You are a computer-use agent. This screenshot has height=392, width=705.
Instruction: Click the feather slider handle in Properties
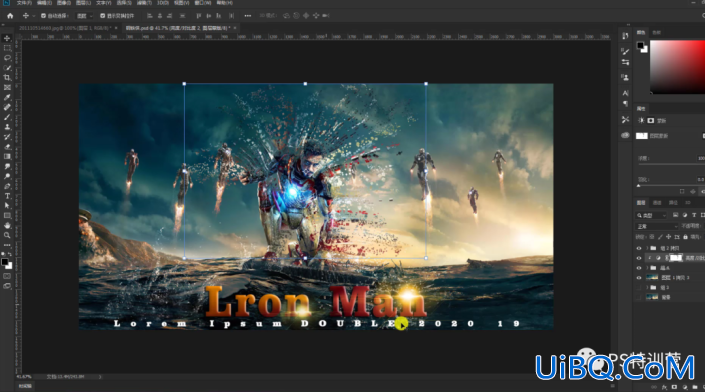tap(638, 185)
